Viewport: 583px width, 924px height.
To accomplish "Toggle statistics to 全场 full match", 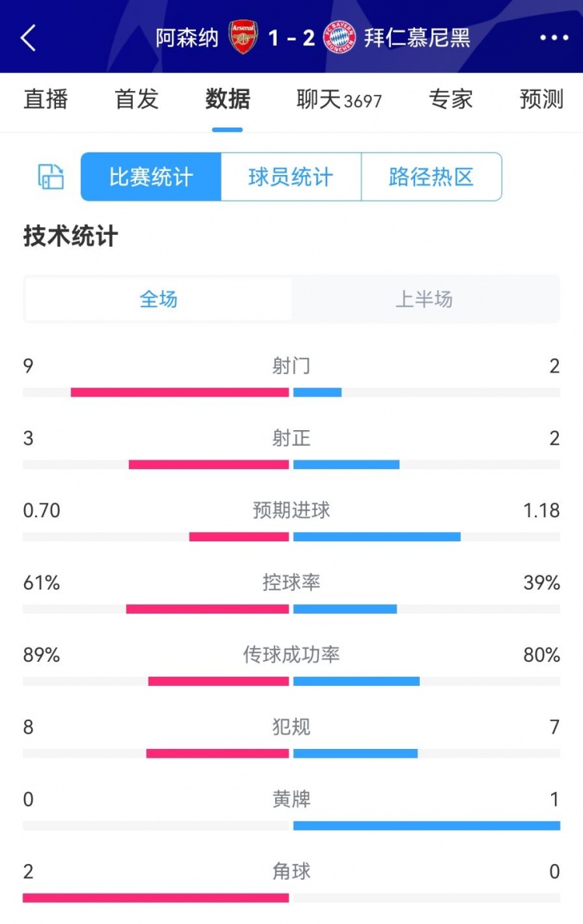I will point(159,299).
